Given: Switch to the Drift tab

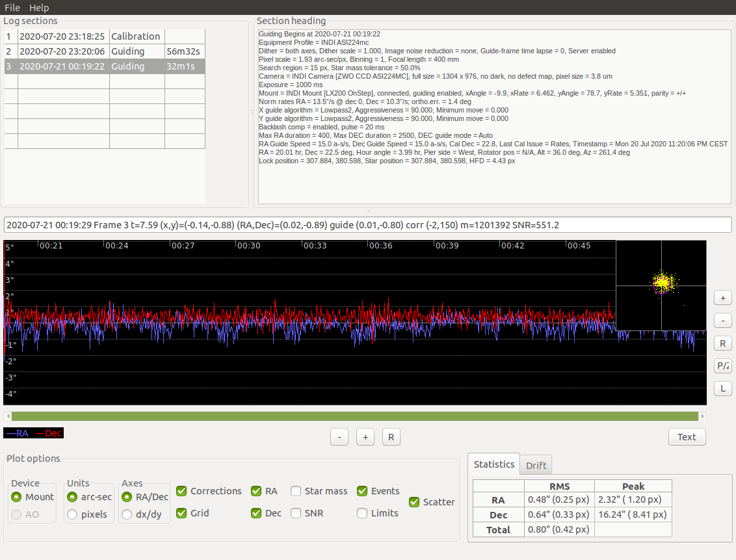Looking at the screenshot, I should [536, 465].
